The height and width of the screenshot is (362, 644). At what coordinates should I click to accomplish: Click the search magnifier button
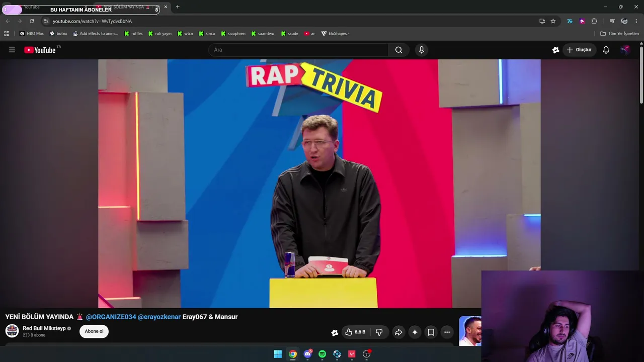point(398,50)
